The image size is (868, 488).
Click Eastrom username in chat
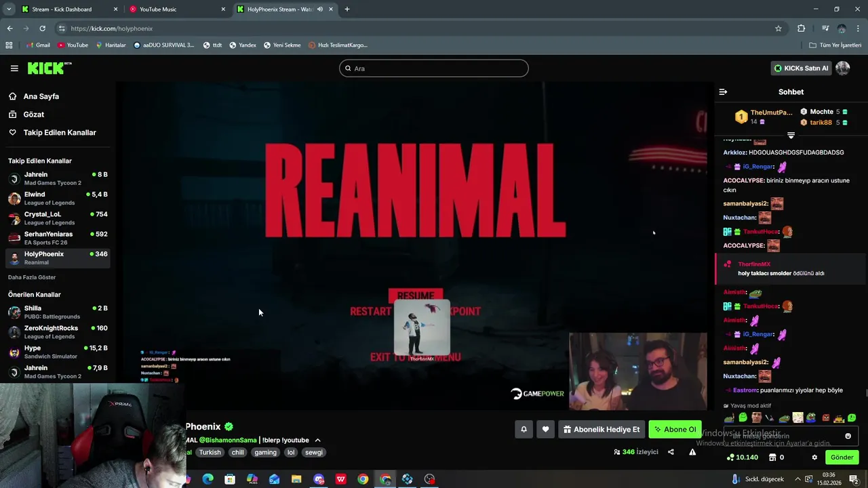(745, 390)
